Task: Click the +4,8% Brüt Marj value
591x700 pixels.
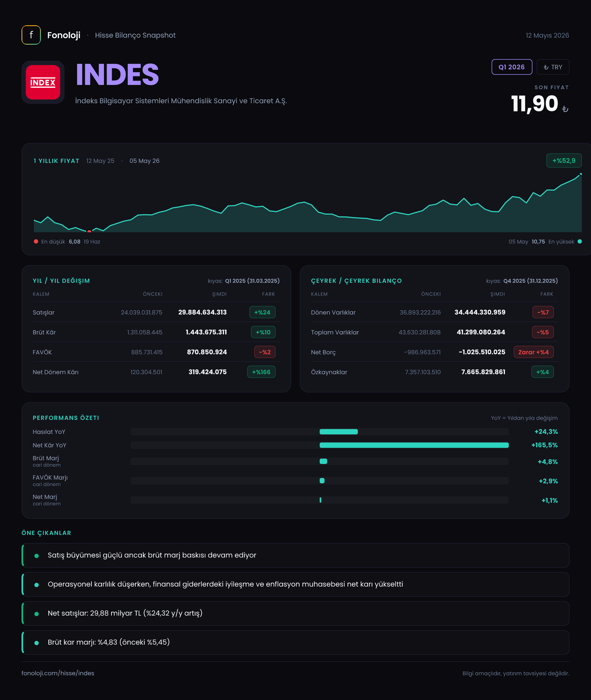Action: [548, 462]
